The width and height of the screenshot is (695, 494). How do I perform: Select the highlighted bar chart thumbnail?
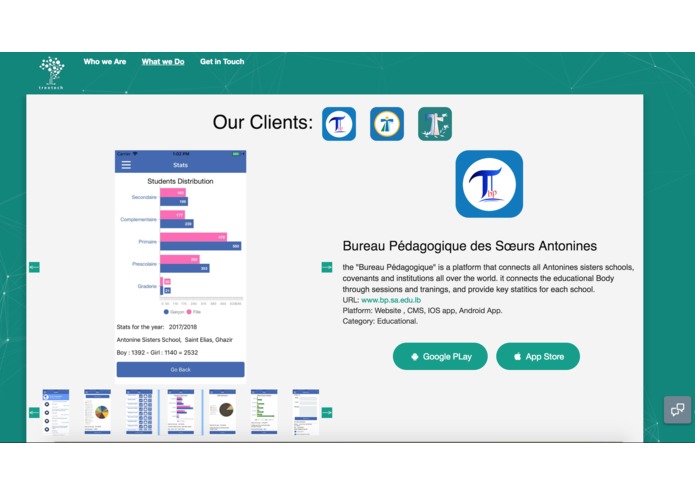[181, 412]
